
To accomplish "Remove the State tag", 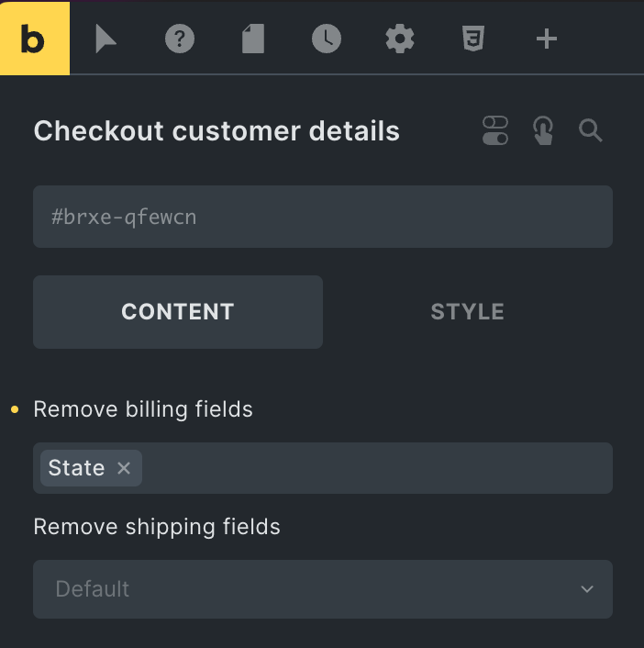I will pos(124,468).
